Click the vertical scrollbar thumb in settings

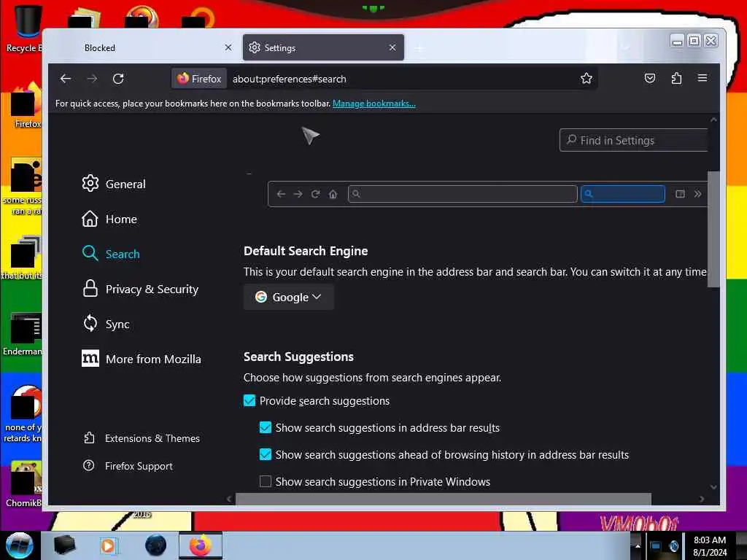713,228
